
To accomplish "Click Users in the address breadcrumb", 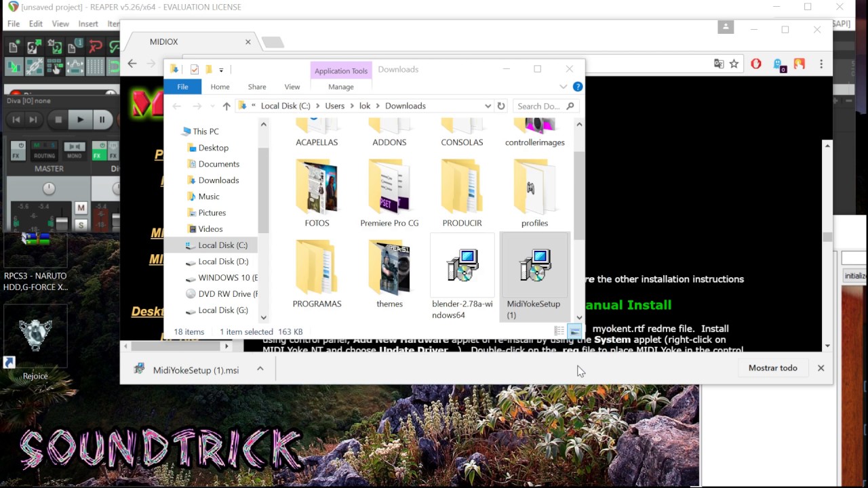I will point(334,106).
